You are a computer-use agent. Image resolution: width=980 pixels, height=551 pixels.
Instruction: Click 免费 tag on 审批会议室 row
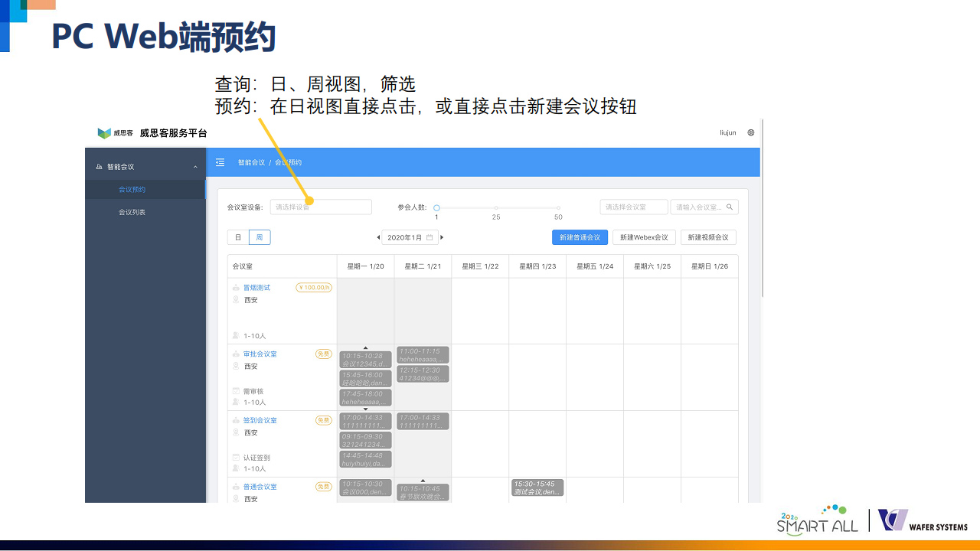(324, 354)
